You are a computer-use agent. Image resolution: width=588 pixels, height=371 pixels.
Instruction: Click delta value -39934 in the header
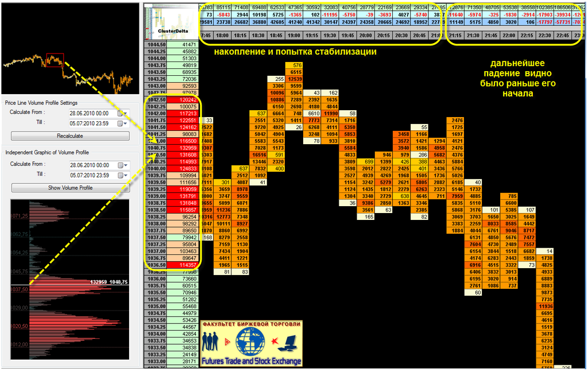[x=563, y=15]
